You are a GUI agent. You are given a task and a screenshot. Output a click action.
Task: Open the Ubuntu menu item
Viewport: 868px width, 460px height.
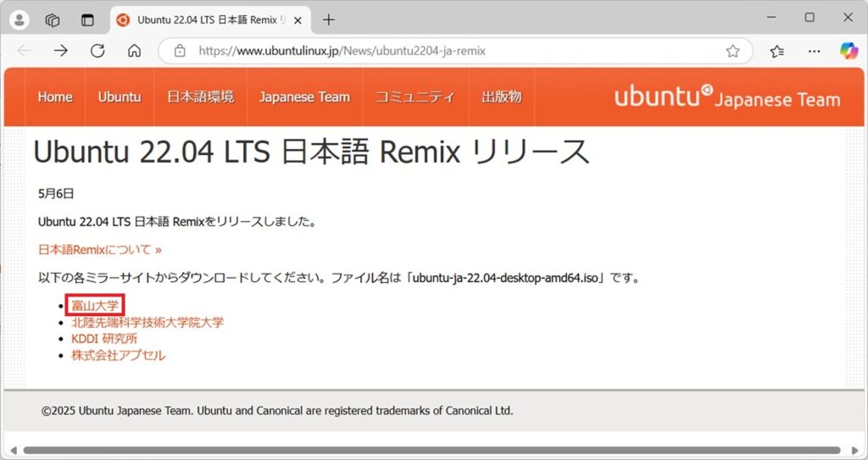coord(120,97)
